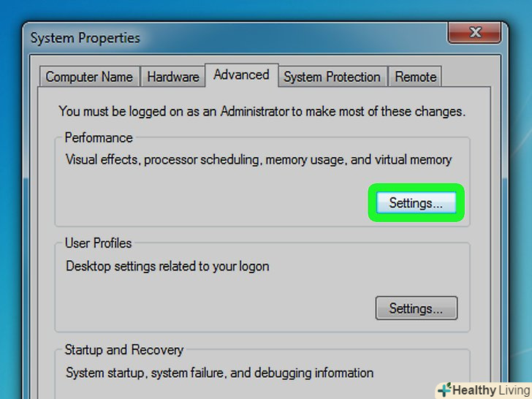
Task: Click the Administrator logon notice text
Action: pos(262,112)
